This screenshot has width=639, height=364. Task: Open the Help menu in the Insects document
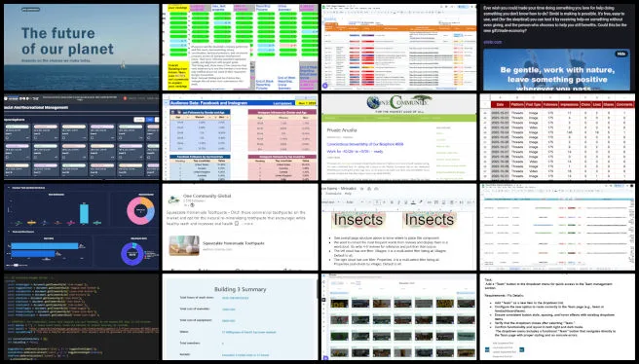pyautogui.click(x=348, y=194)
